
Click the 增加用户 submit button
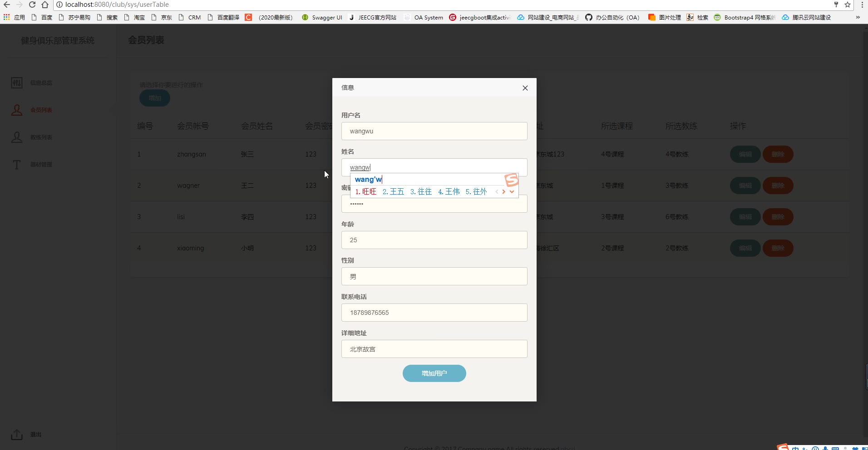click(x=434, y=373)
